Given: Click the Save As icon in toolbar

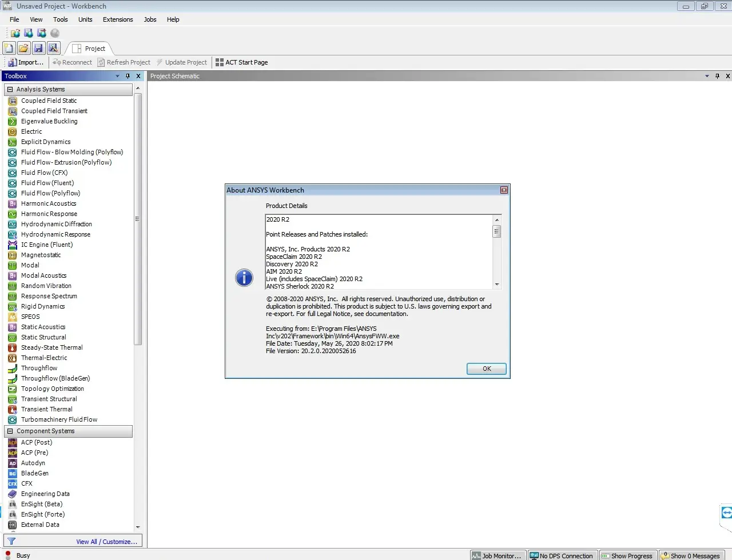Looking at the screenshot, I should (54, 49).
